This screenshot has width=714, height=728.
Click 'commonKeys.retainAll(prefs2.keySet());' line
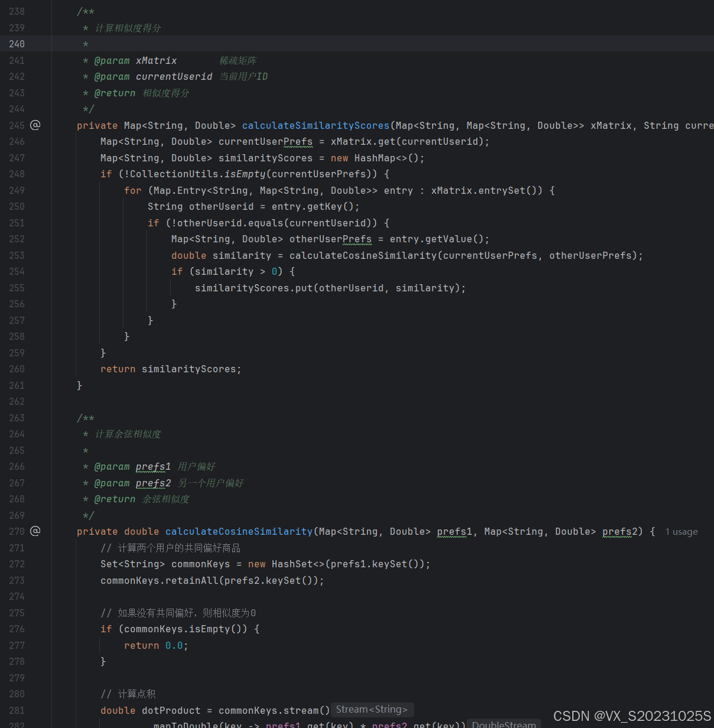(x=212, y=580)
